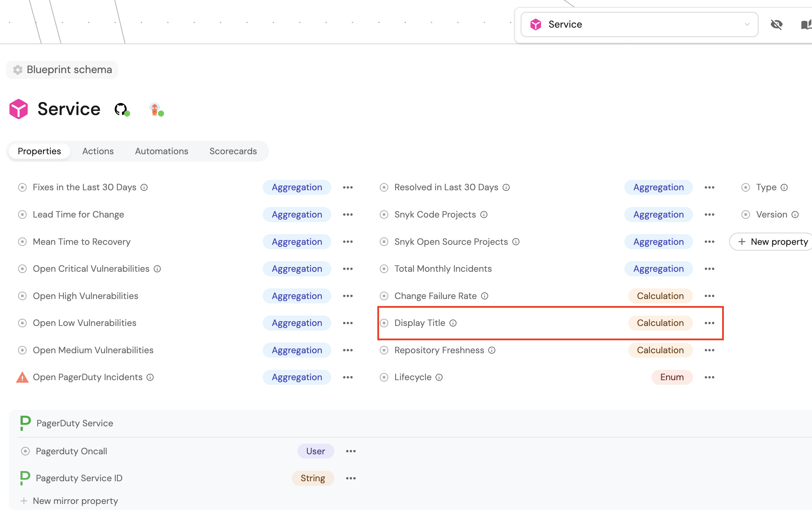
Task: Select the radio circle beside Pagerduty Oncall
Action: pos(25,451)
